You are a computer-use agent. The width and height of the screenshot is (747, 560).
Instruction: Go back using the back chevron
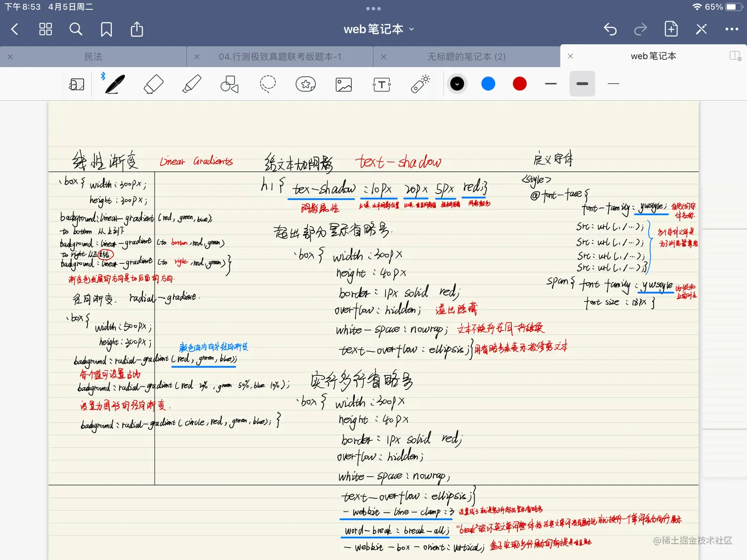(15, 30)
